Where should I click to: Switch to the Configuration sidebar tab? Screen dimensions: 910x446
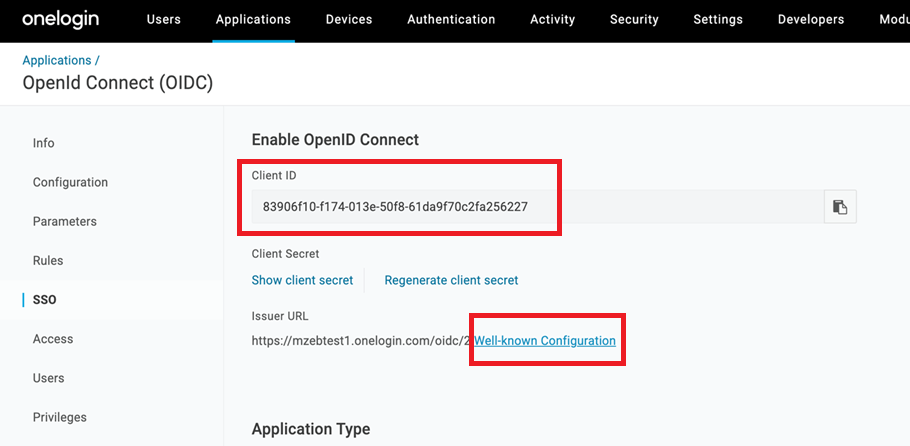coord(70,182)
